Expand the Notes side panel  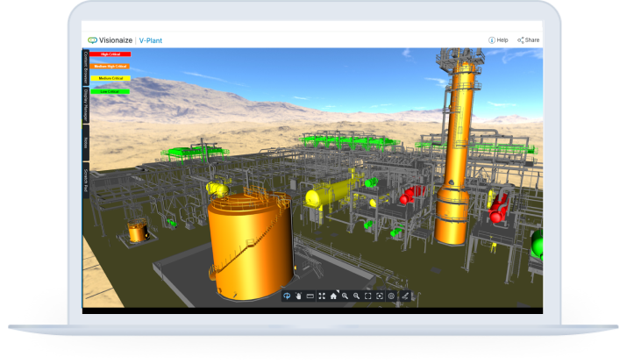(86, 143)
